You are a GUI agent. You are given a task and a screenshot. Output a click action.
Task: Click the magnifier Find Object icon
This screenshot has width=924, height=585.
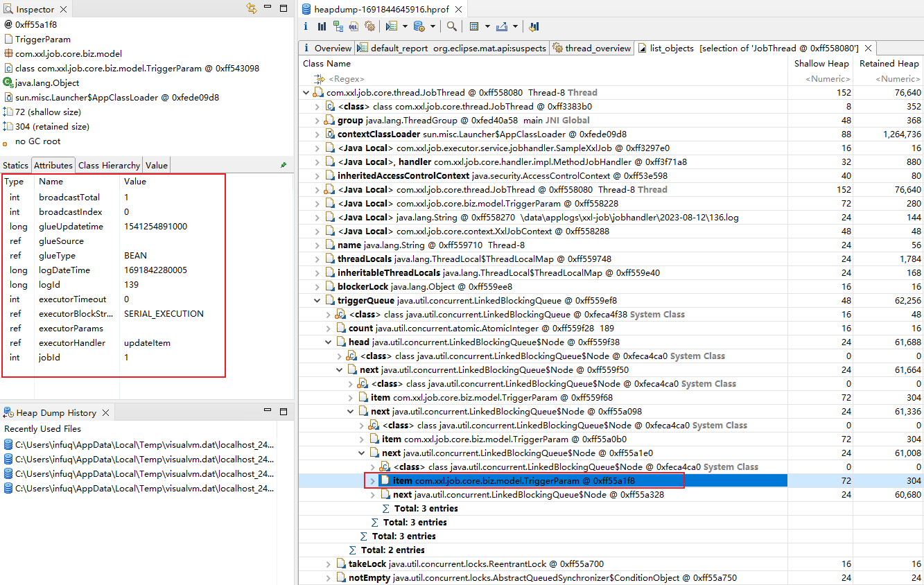tap(451, 26)
